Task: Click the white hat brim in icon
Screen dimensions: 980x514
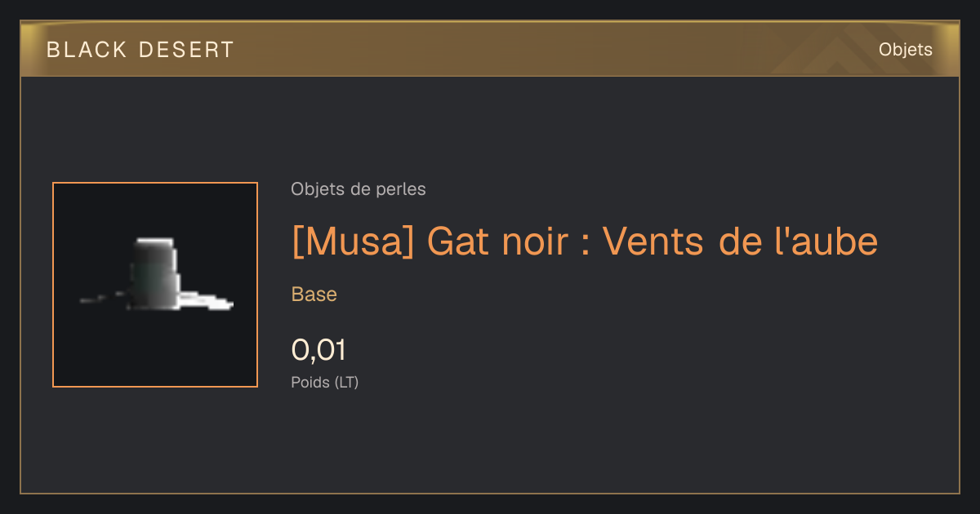Action: [206, 300]
